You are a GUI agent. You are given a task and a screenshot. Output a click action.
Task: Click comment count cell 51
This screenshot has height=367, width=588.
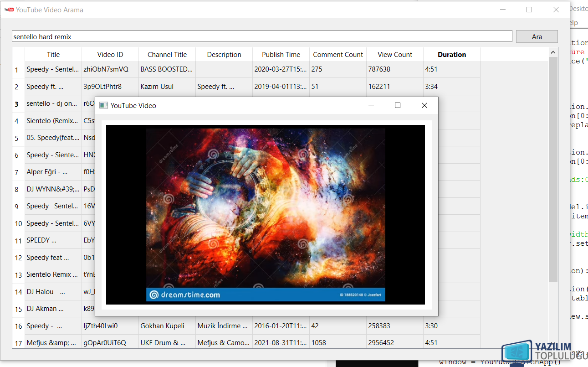338,87
